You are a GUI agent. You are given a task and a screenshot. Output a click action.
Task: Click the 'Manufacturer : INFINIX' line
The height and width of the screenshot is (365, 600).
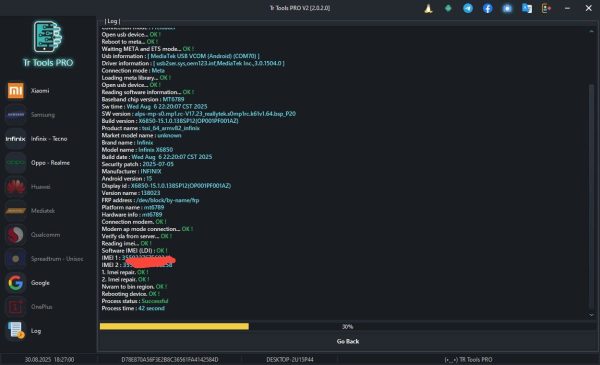[x=131, y=171]
